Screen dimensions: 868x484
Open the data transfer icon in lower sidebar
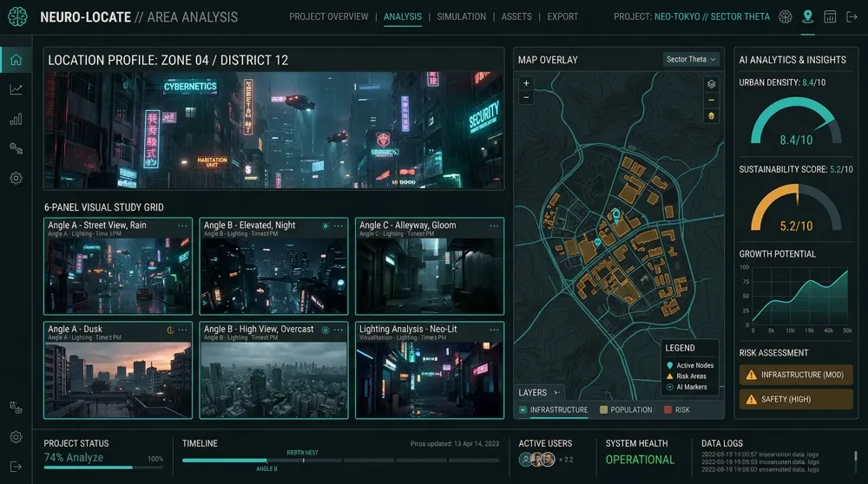click(x=16, y=408)
